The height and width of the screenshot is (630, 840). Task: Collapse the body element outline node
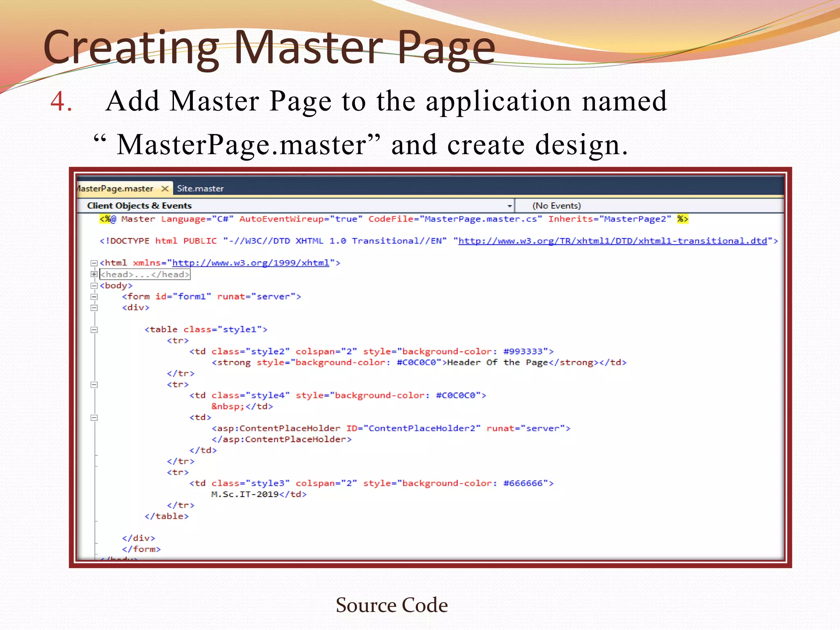(94, 285)
